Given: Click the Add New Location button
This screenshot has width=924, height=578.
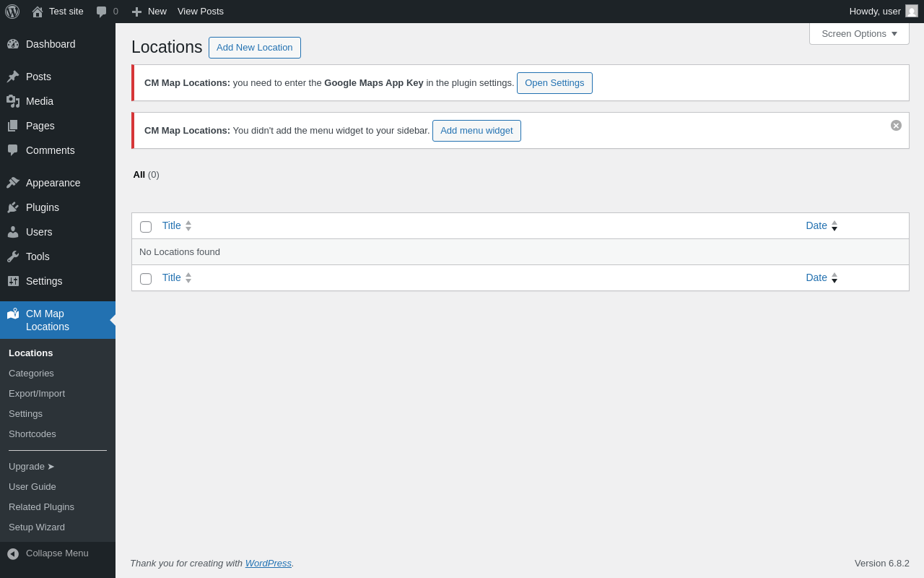Looking at the screenshot, I should point(255,48).
